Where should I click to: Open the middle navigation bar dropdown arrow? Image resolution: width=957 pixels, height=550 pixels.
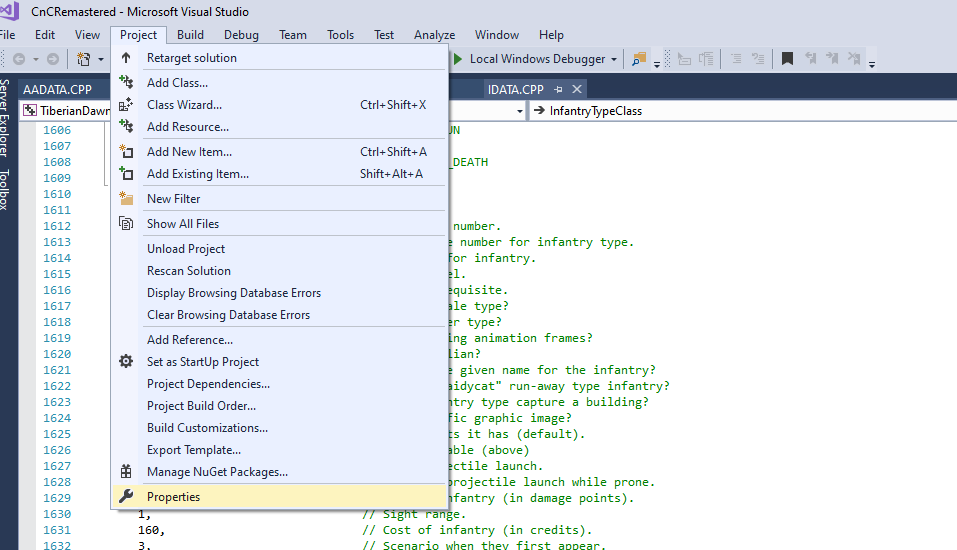[520, 111]
